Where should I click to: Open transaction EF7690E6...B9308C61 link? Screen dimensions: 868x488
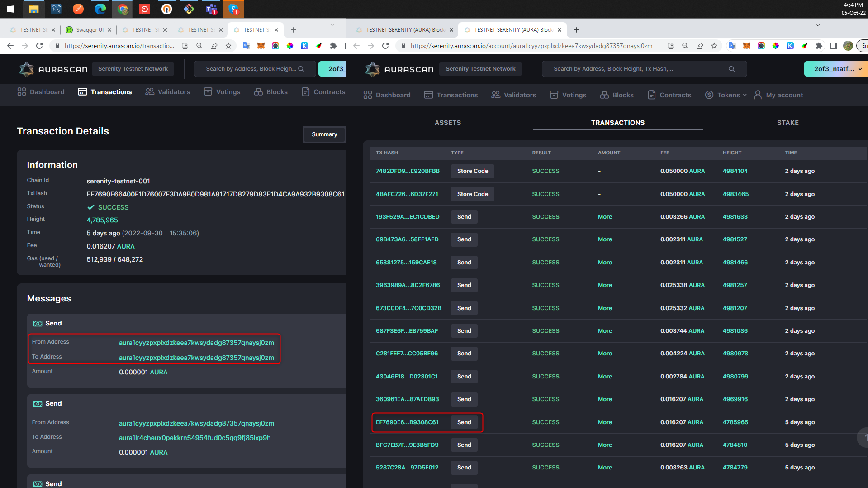[407, 422]
